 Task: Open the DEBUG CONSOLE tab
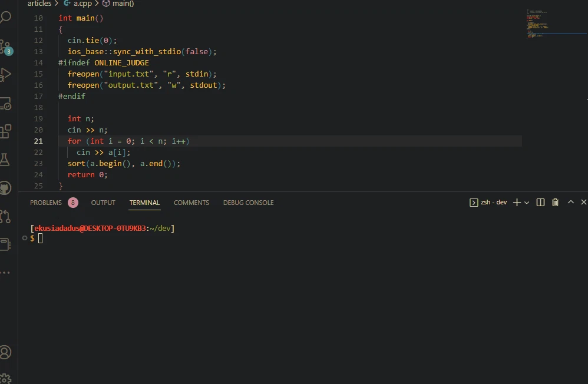pos(248,203)
